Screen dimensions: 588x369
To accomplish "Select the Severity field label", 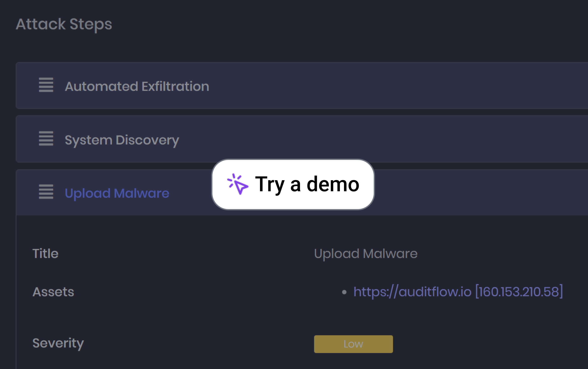I will click(x=58, y=344).
